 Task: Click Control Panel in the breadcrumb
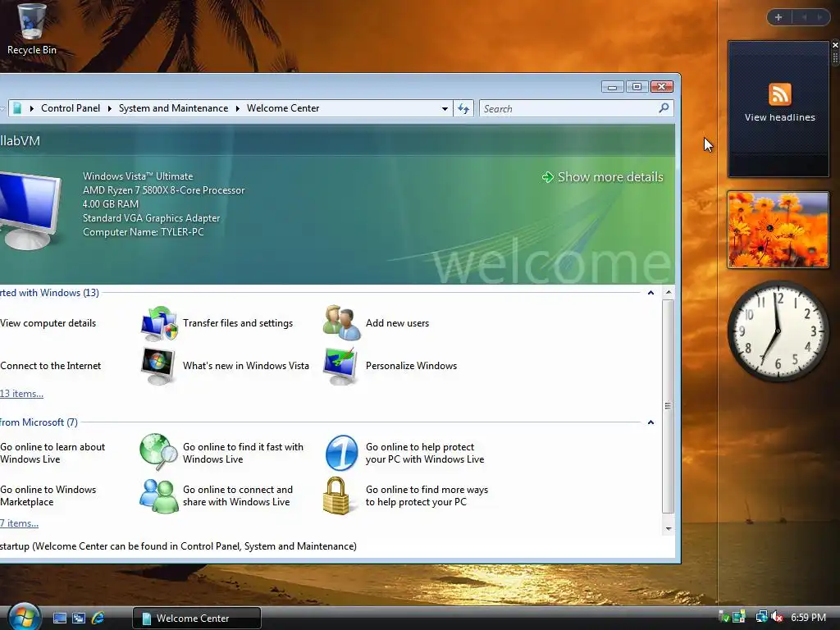(x=71, y=108)
